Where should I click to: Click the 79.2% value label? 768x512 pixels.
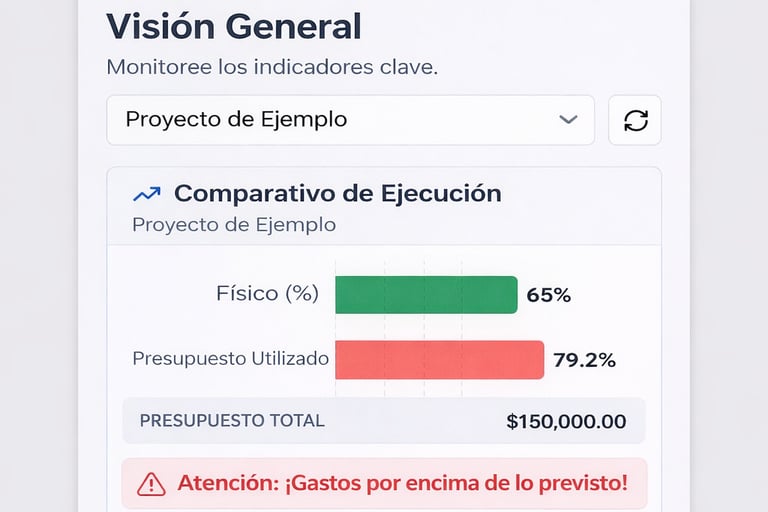coord(584,360)
